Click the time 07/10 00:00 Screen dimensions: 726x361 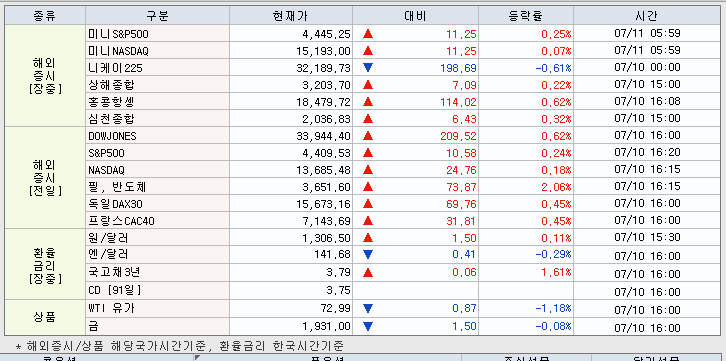coord(647,67)
